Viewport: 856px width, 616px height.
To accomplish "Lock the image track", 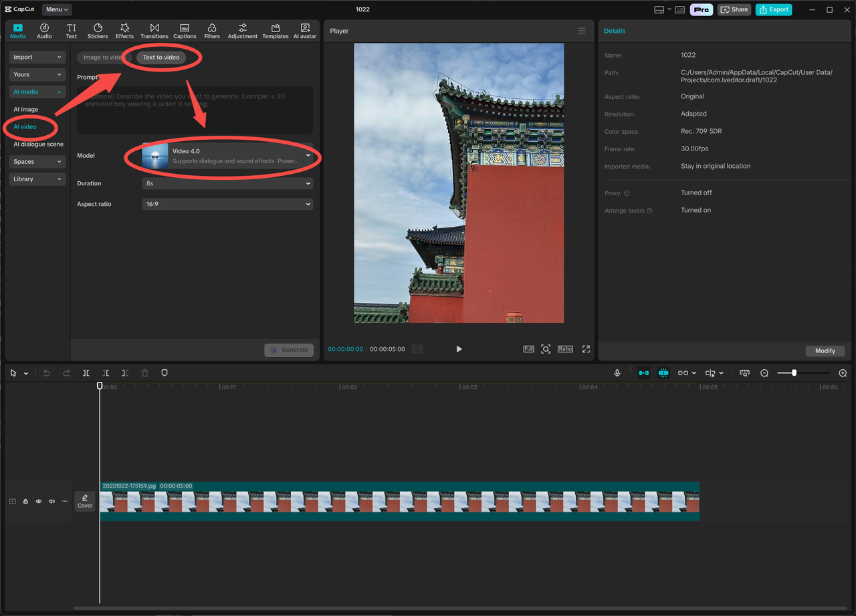I will (25, 501).
